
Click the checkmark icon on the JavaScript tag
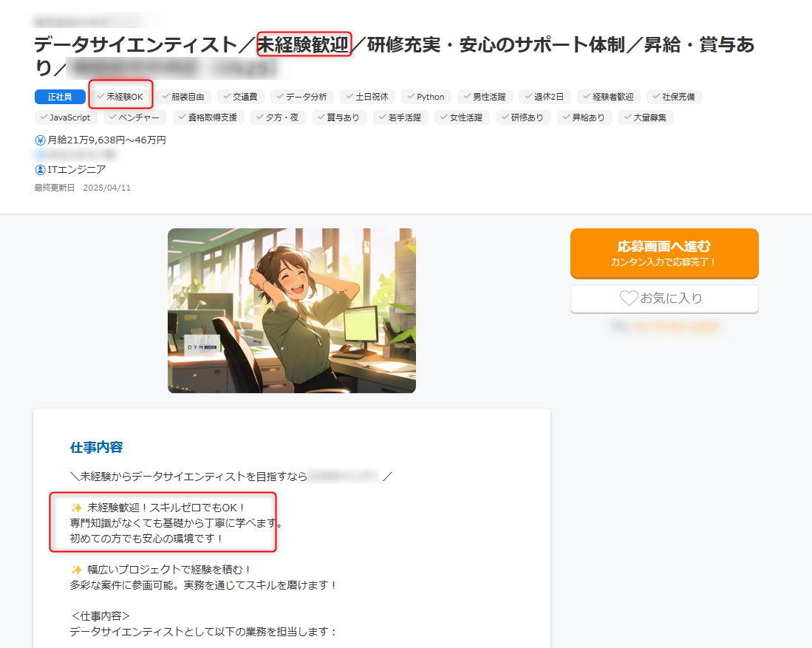tap(42, 117)
